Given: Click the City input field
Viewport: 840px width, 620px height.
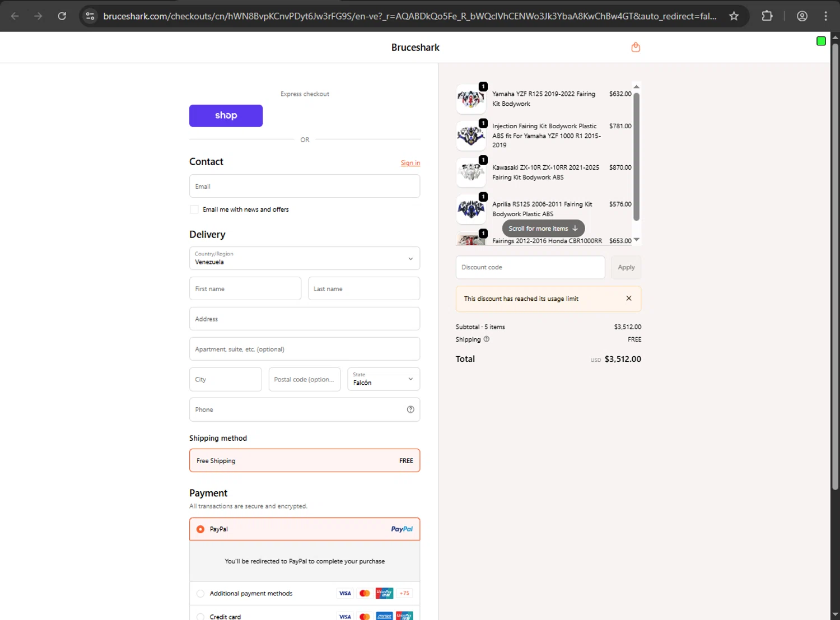Looking at the screenshot, I should coord(226,379).
